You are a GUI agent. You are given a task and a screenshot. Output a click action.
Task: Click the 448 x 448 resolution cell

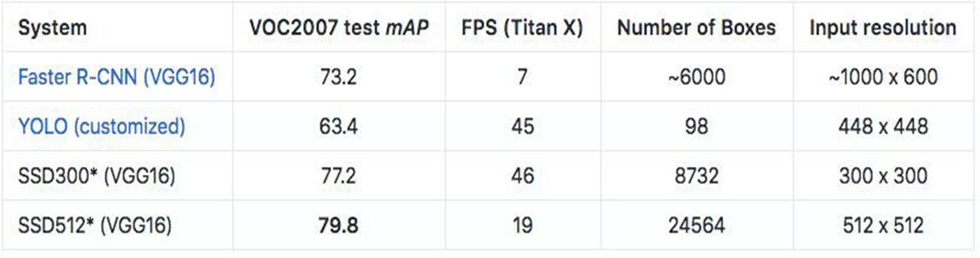coord(883,126)
